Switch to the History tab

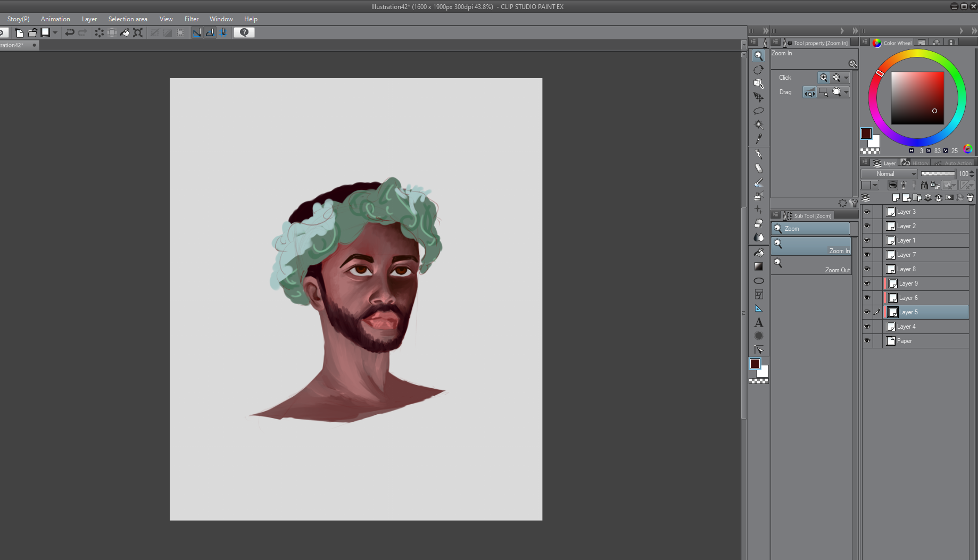pyautogui.click(x=915, y=163)
